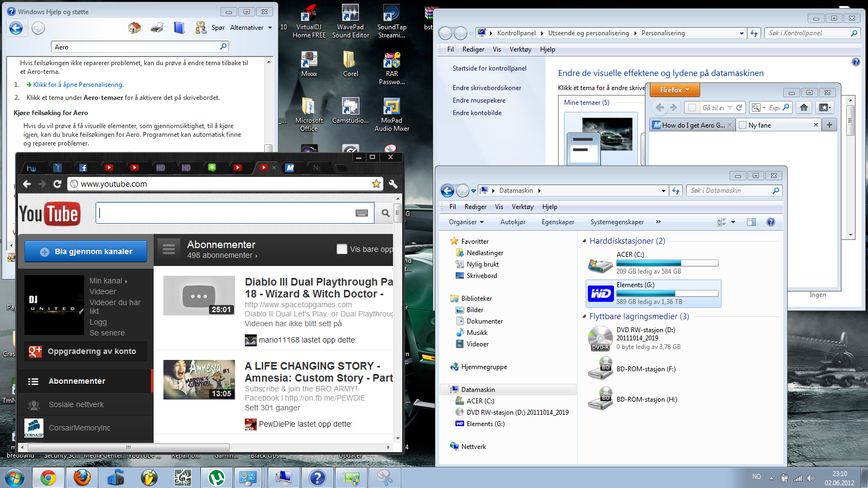Image resolution: width=868 pixels, height=488 pixels.
Task: Switch to the green asterisk tab in Chrome
Action: (212, 168)
